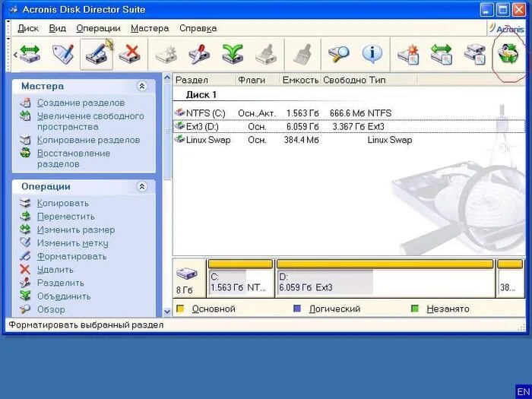Collapse the Мастера panel with chevron button
The height and width of the screenshot is (399, 532).
pyautogui.click(x=142, y=86)
